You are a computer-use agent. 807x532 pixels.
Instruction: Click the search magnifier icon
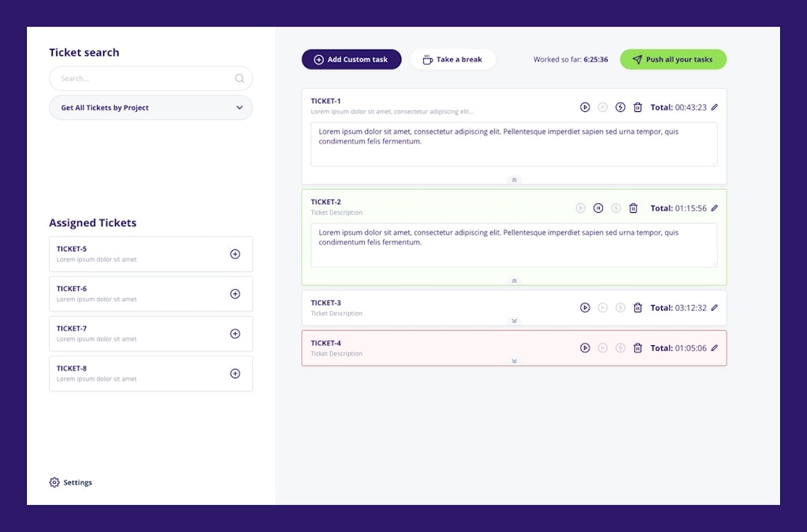coord(240,78)
